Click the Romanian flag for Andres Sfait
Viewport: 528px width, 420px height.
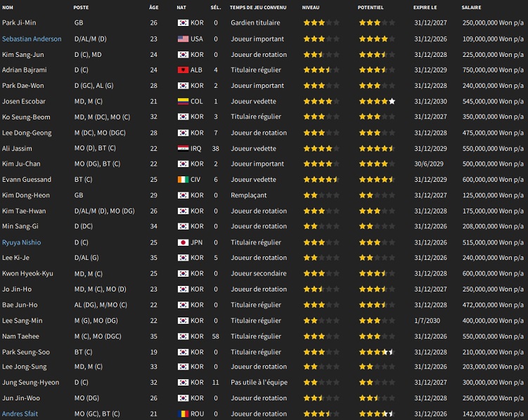pos(183,414)
